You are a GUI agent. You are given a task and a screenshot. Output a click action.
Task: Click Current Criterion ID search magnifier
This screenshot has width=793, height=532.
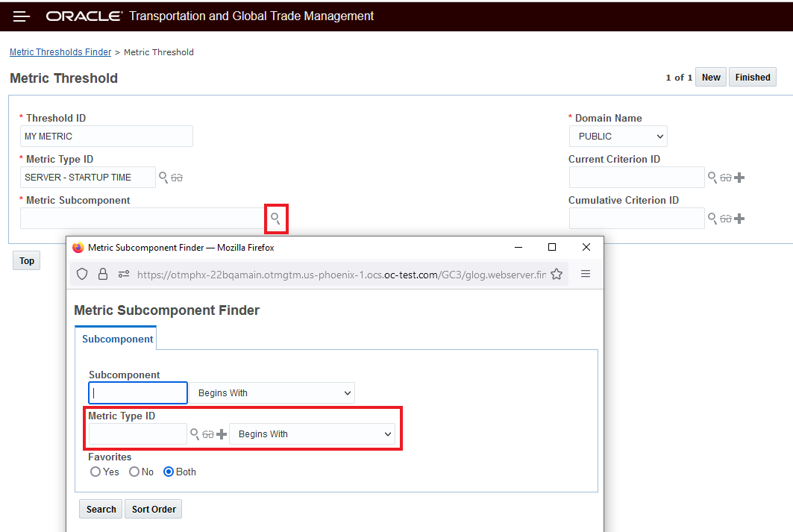click(712, 178)
